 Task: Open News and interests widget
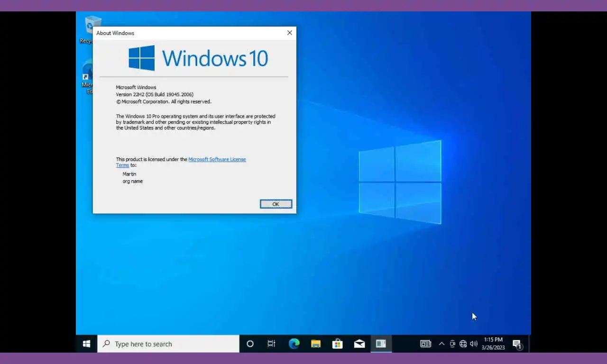pyautogui.click(x=425, y=344)
